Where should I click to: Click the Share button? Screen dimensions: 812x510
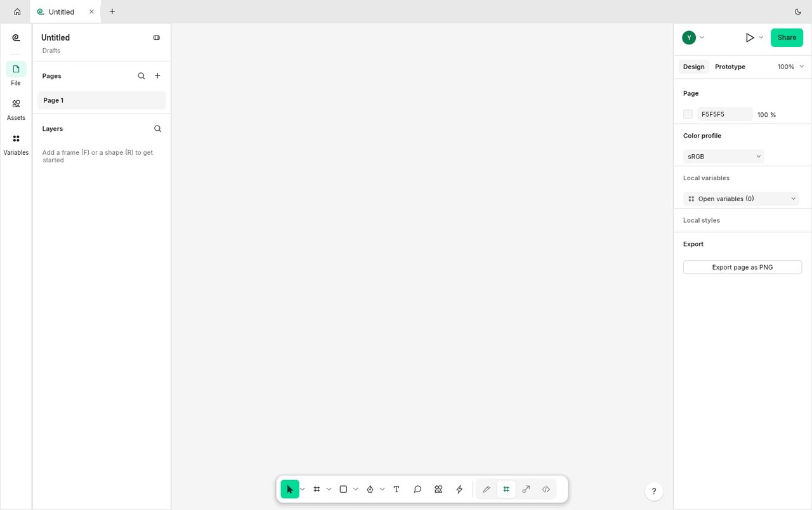[787, 37]
